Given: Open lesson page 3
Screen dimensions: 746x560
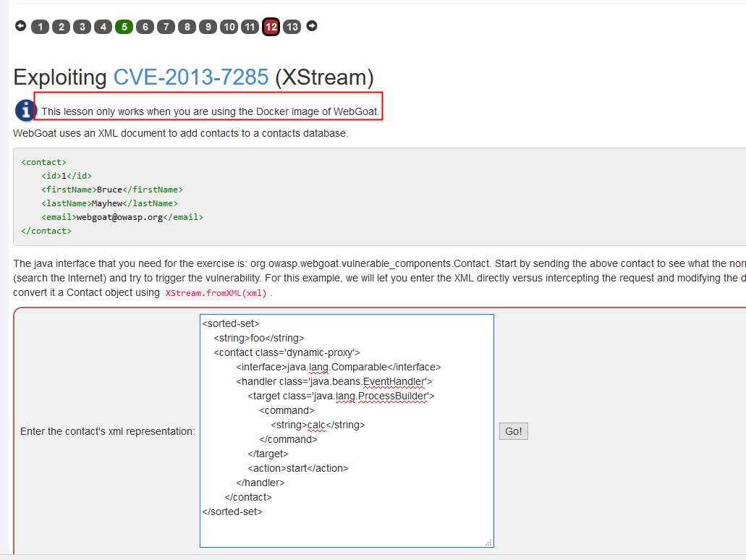Looking at the screenshot, I should coord(82,27).
